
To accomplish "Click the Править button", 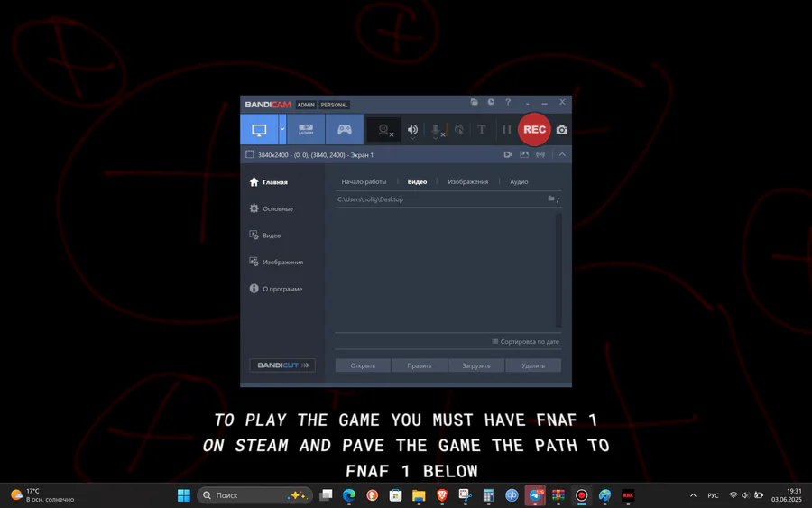I will click(x=420, y=365).
